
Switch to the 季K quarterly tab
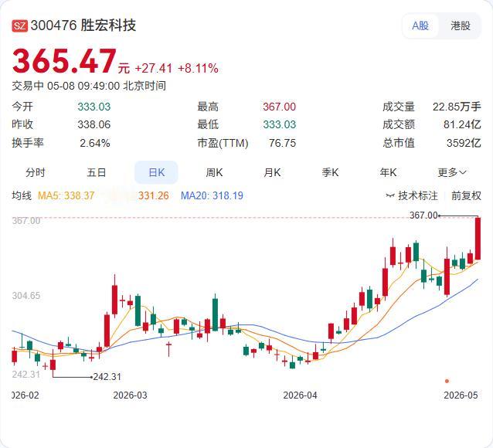pos(330,172)
